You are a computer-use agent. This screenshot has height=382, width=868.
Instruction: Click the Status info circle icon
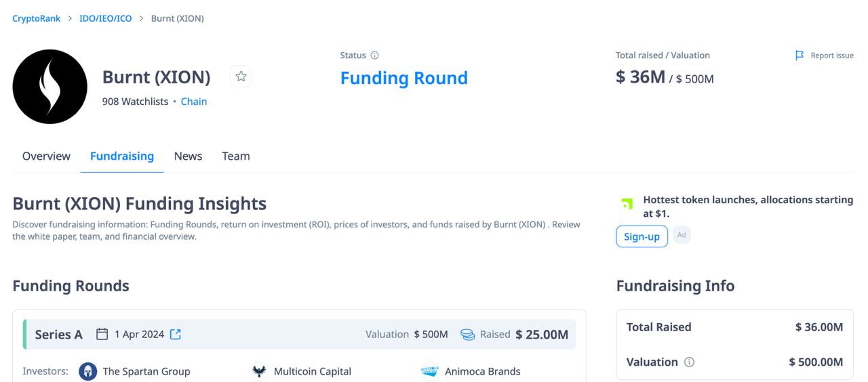tap(374, 56)
